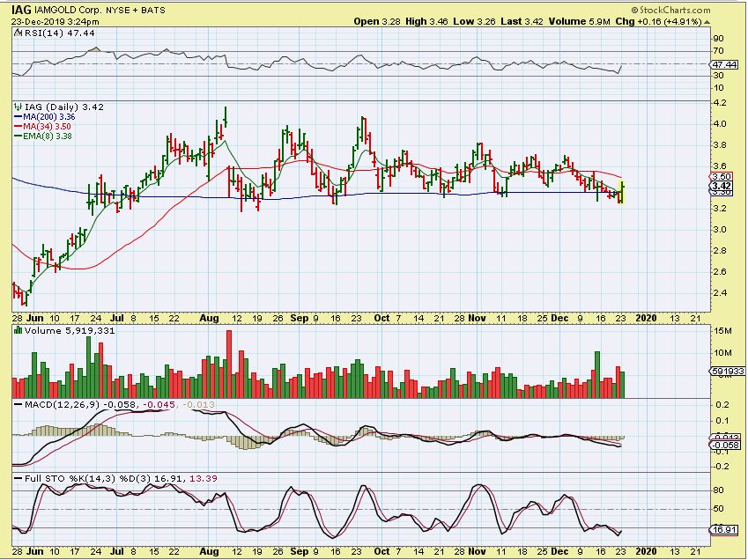748x560 pixels.
Task: Click the 47.44 RSI value tag on right axis
Action: 724,64
